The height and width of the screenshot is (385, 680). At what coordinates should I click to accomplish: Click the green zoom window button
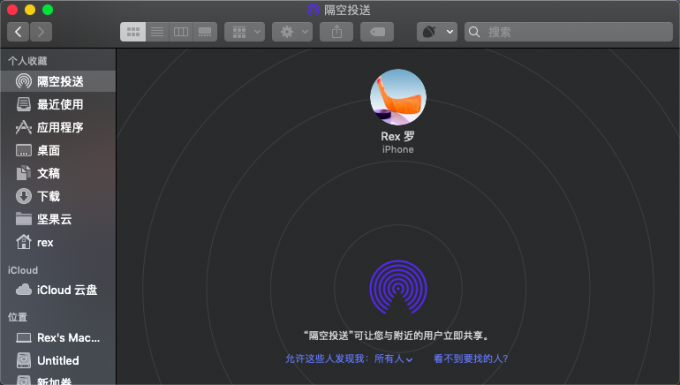click(x=48, y=10)
